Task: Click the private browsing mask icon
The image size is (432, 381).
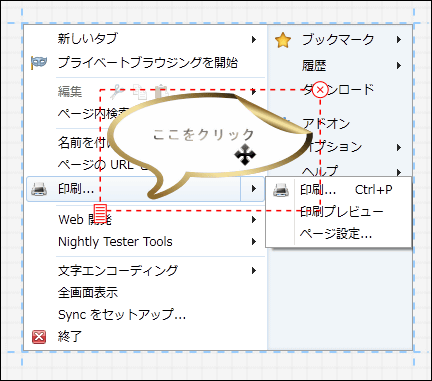Action: pyautogui.click(x=39, y=63)
